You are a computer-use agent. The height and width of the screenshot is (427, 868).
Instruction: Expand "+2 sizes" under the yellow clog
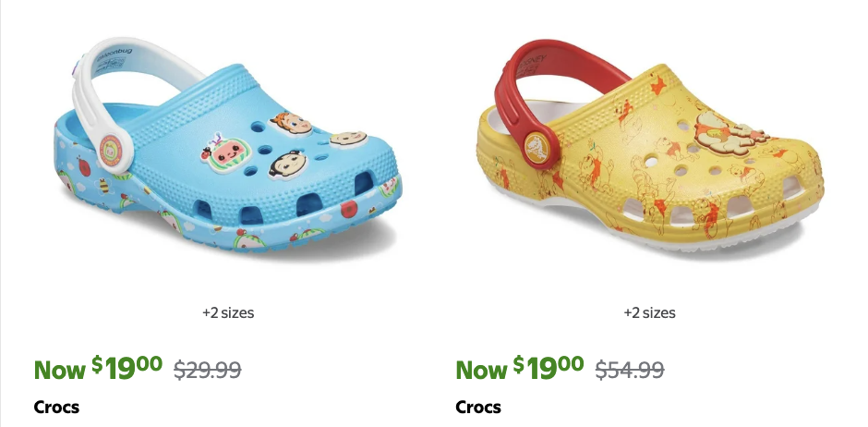(x=649, y=313)
